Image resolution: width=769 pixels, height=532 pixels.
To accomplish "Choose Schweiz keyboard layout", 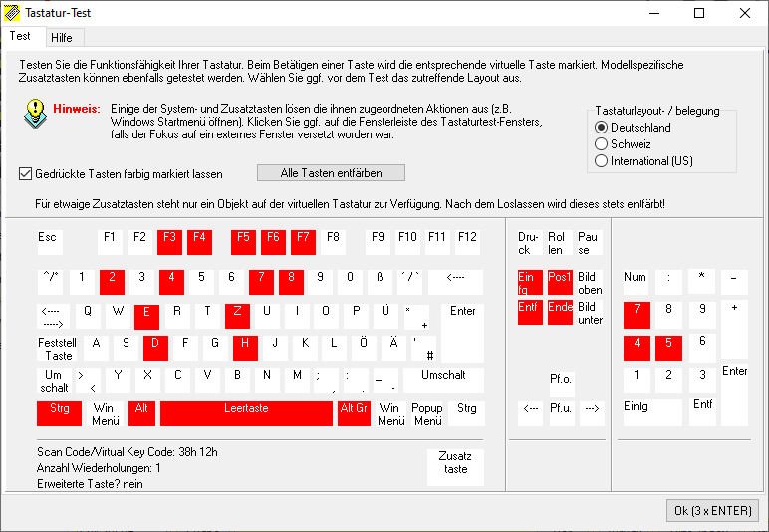I will [623, 144].
